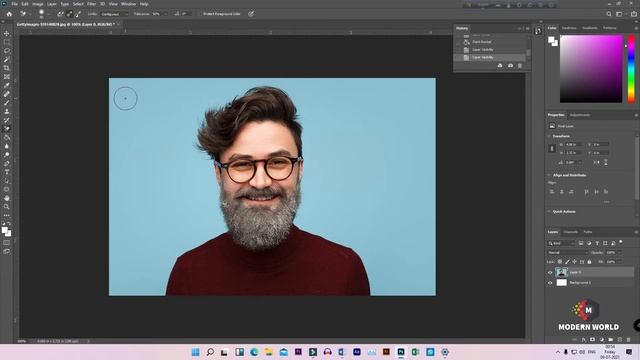Click the layer Opacity value field
640x360 pixels.
(611, 253)
